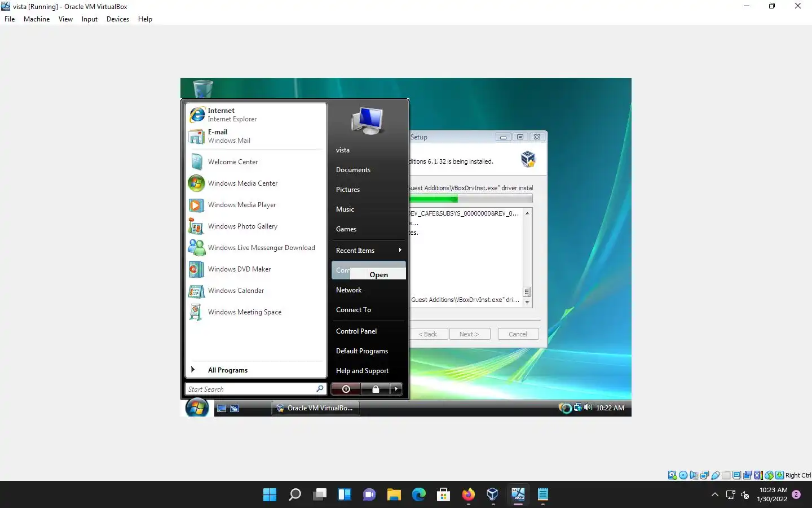Click Cancel in Setup window
812x508 pixels.
pyautogui.click(x=518, y=334)
